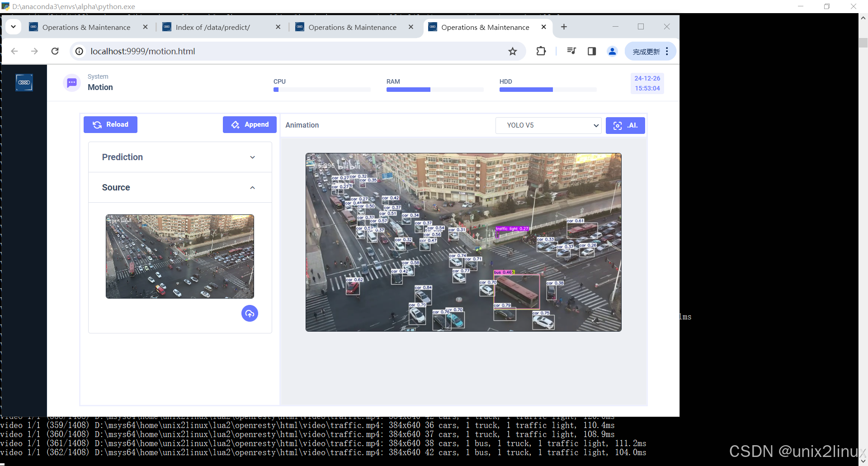
Task: Click the annotated detection result image
Action: tap(463, 242)
